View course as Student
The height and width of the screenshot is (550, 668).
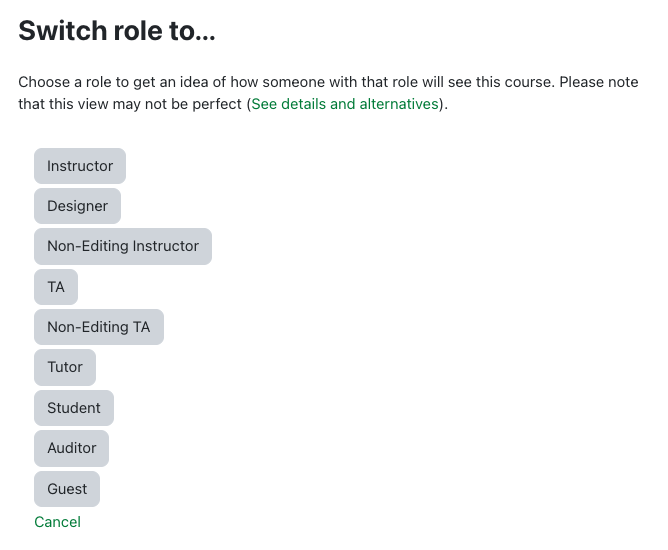74,408
